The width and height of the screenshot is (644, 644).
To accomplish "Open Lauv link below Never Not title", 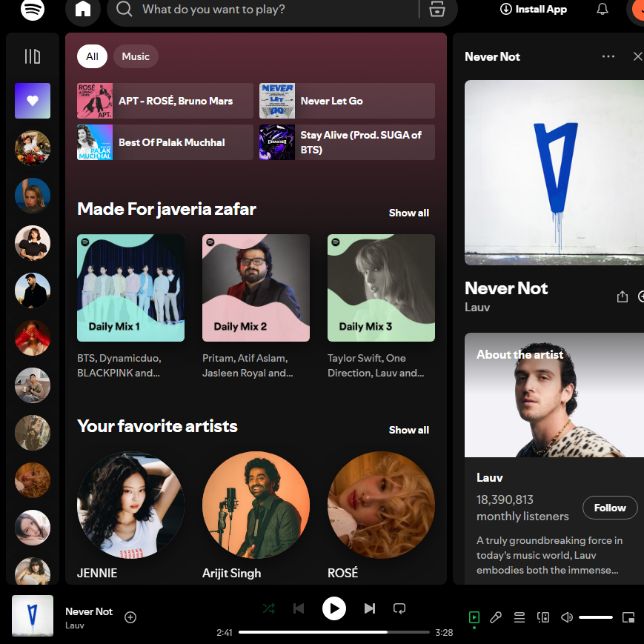I will click(x=477, y=308).
